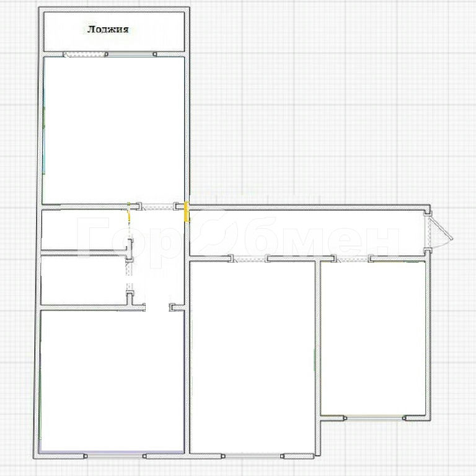The width and height of the screenshot is (476, 476).
Task: Select the large room below the loggia
Action: click(114, 130)
